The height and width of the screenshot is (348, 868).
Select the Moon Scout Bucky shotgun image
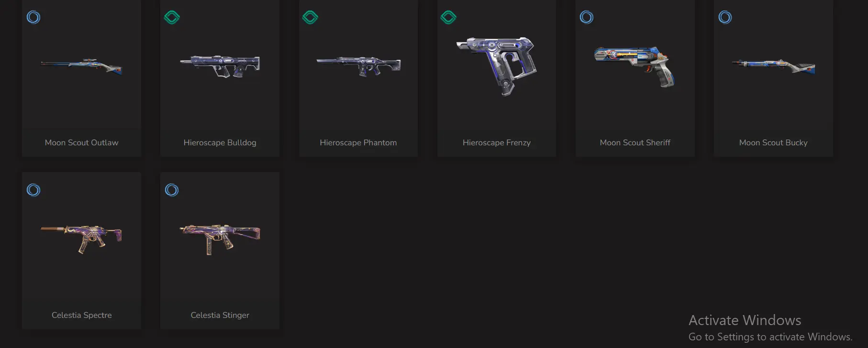[x=773, y=66]
